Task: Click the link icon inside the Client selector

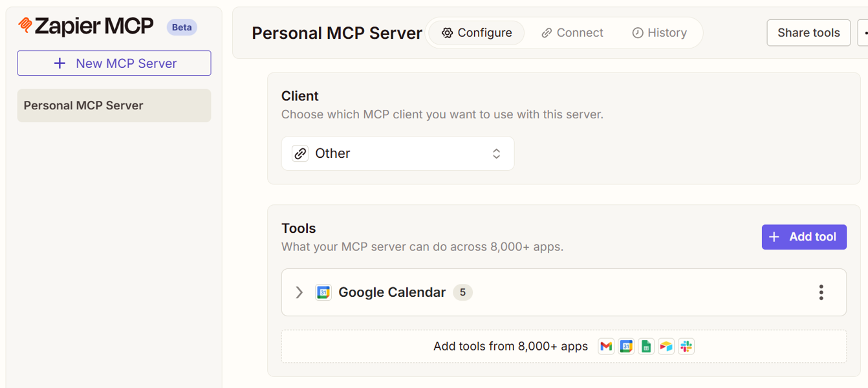Action: tap(300, 153)
